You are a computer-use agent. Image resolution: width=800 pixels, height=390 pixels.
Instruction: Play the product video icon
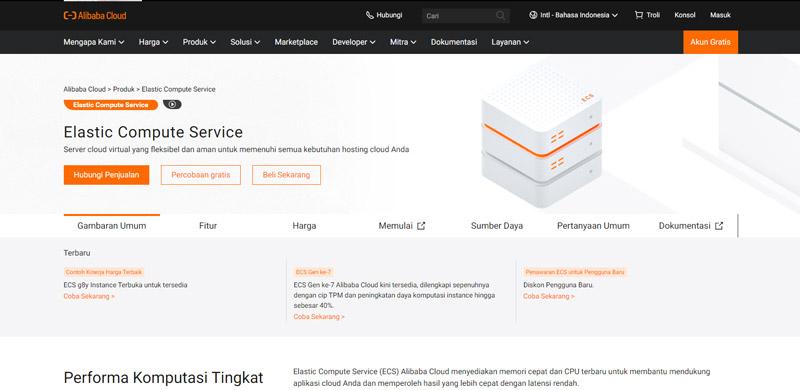(x=172, y=105)
